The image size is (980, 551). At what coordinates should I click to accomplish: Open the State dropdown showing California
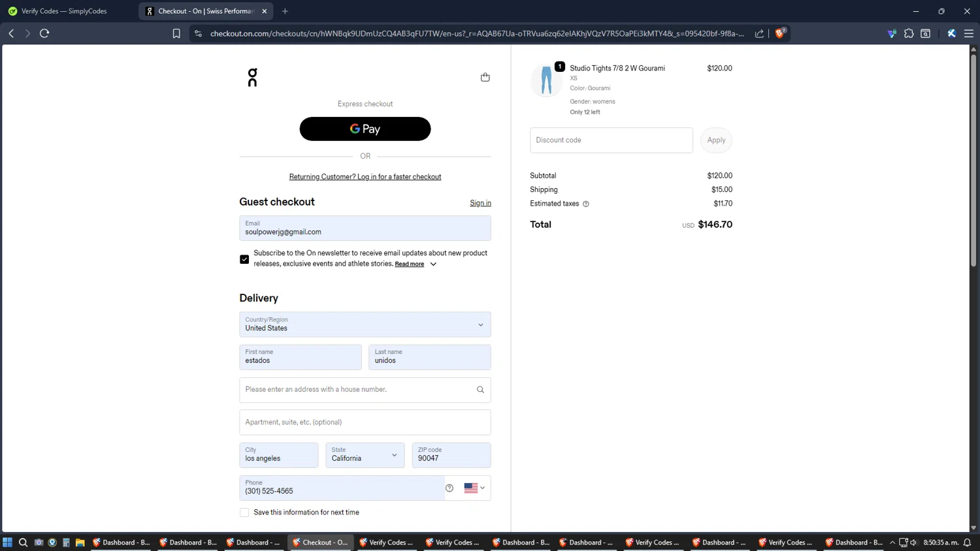click(365, 455)
